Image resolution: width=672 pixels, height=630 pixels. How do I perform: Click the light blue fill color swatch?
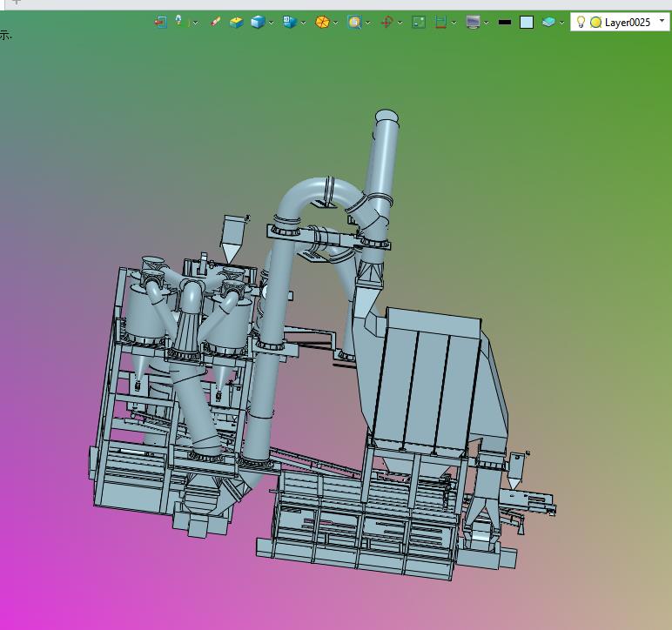point(527,23)
